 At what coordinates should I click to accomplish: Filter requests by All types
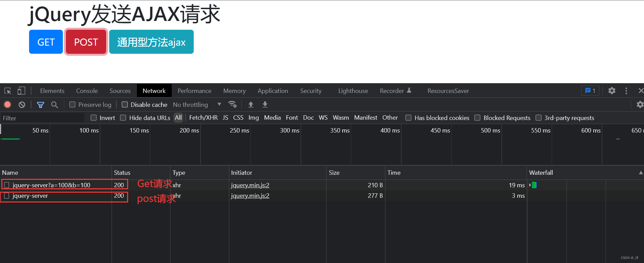pos(178,118)
